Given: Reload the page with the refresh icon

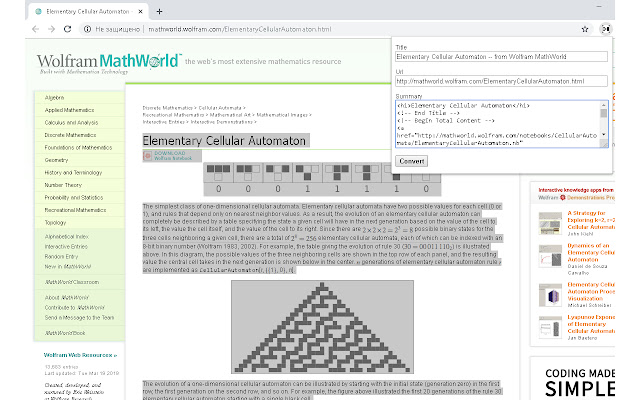Looking at the screenshot, I should (67, 29).
